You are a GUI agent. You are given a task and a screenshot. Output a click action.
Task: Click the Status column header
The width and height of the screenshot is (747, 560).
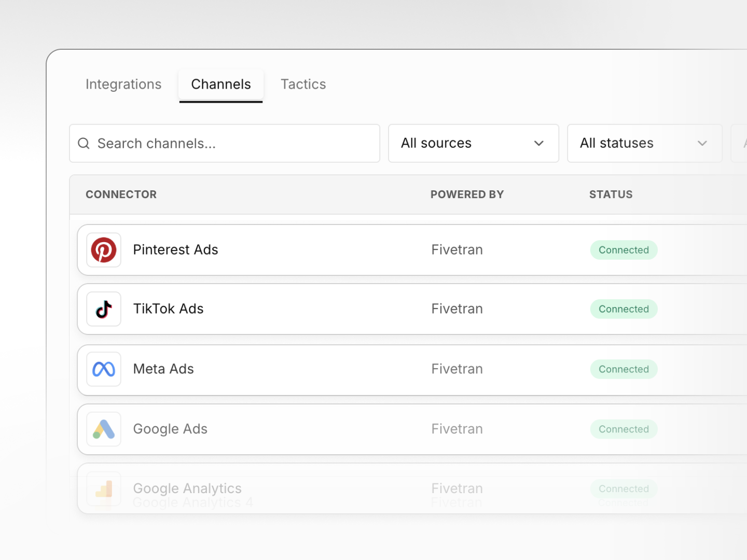(x=611, y=194)
